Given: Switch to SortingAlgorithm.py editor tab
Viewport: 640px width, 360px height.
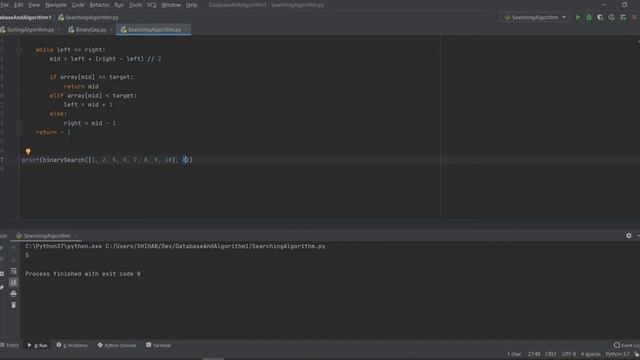Looking at the screenshot, I should (x=30, y=30).
